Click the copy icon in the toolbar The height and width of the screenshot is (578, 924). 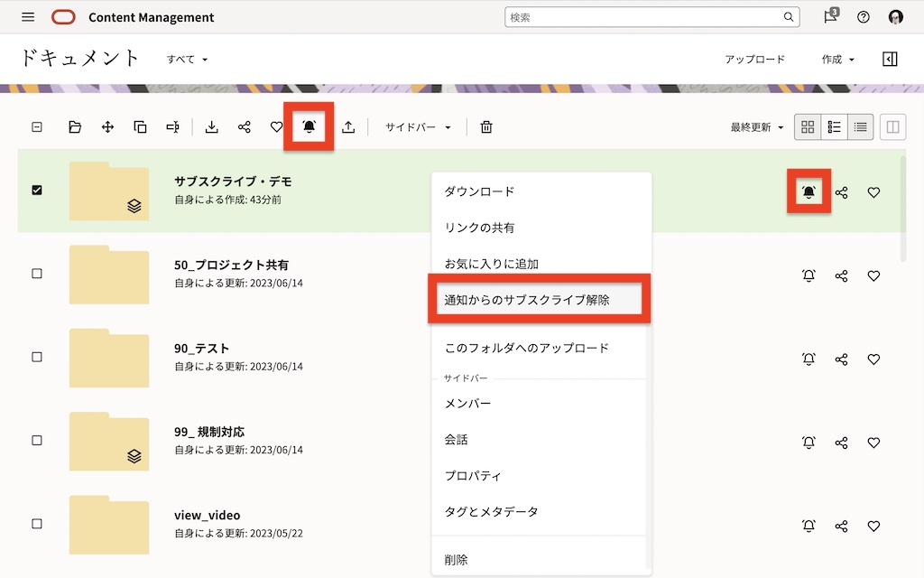pyautogui.click(x=140, y=127)
